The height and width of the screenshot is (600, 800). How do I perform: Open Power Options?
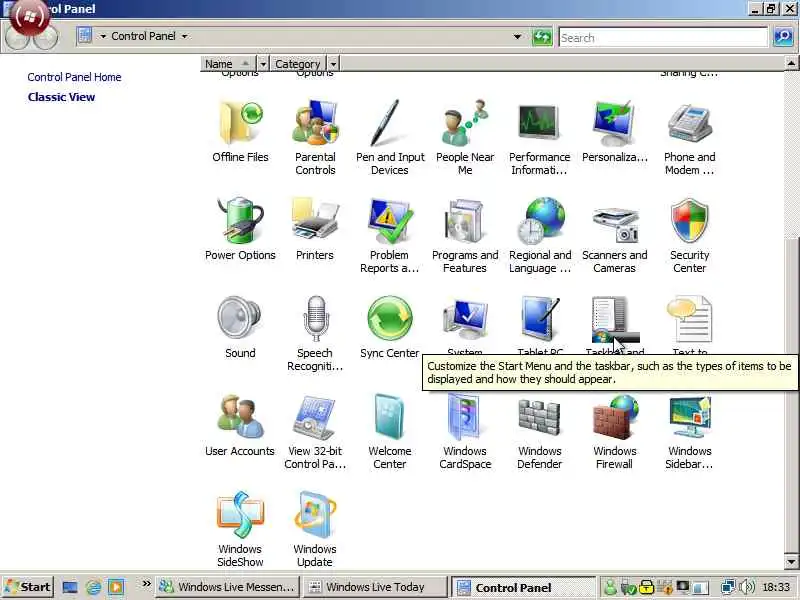240,229
